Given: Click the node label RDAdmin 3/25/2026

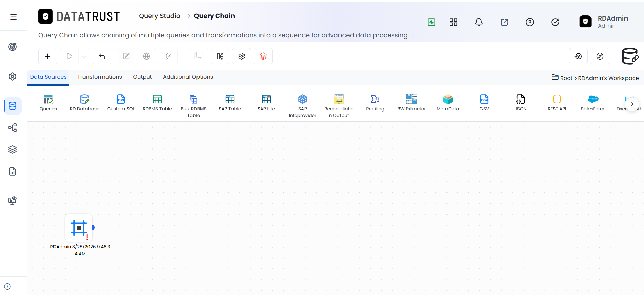Looking at the screenshot, I should tap(80, 250).
